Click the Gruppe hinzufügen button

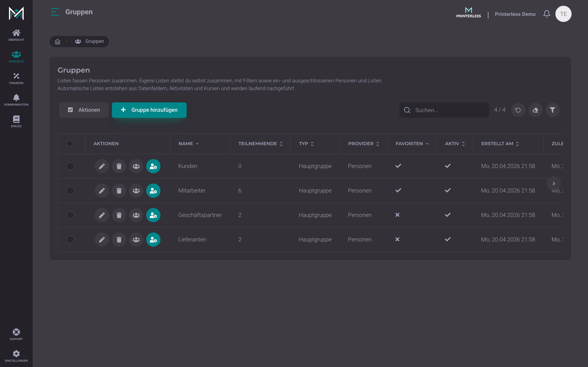(x=149, y=110)
